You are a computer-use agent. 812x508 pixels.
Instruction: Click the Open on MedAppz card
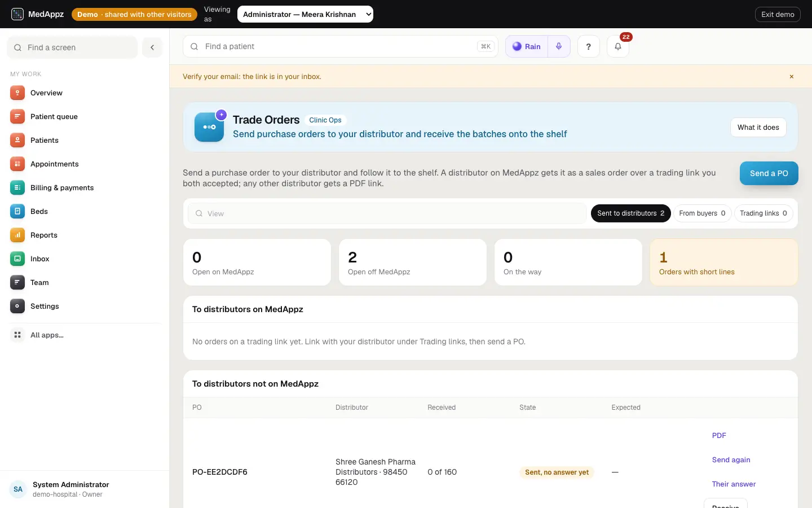257,262
